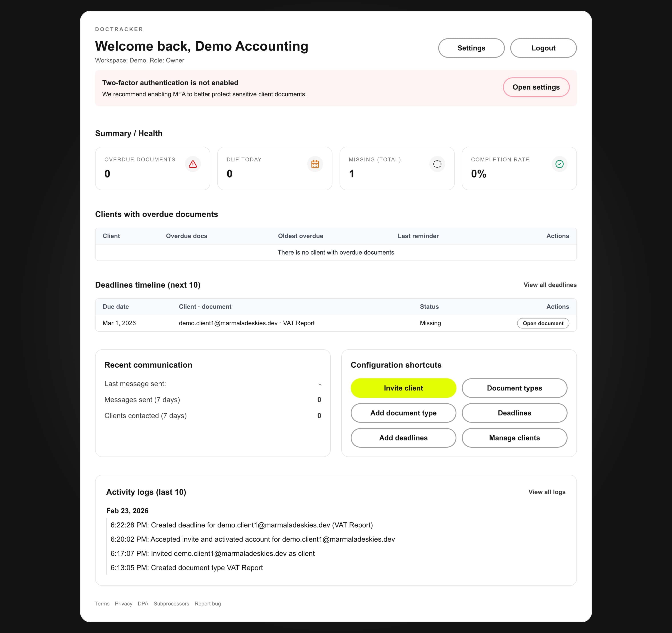Add a new document type
672x633 pixels.
pos(403,413)
